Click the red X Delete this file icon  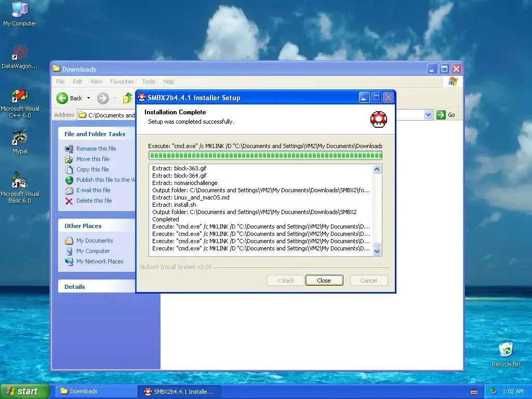pos(69,201)
